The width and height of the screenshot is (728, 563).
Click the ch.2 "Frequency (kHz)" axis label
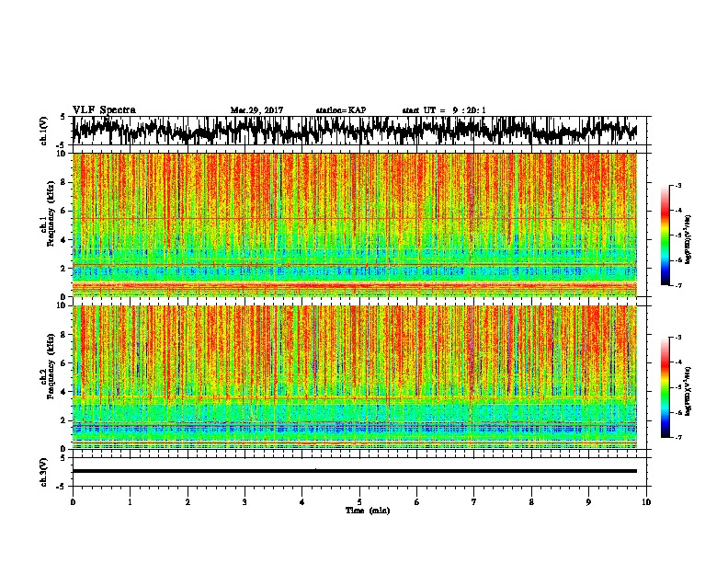pos(51,366)
